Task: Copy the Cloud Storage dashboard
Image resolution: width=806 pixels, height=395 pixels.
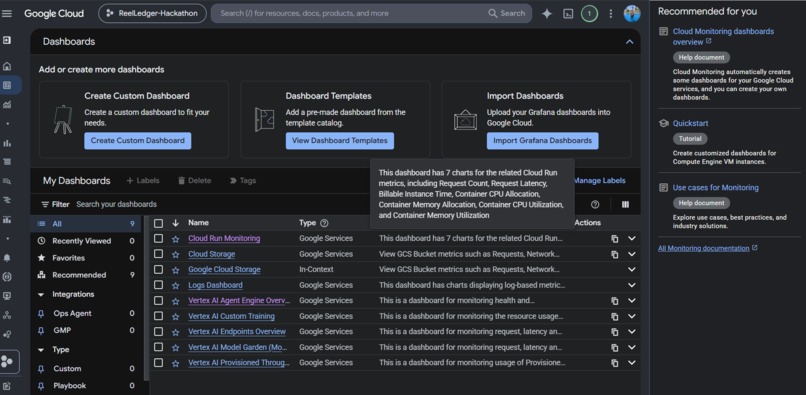Action: [614, 255]
